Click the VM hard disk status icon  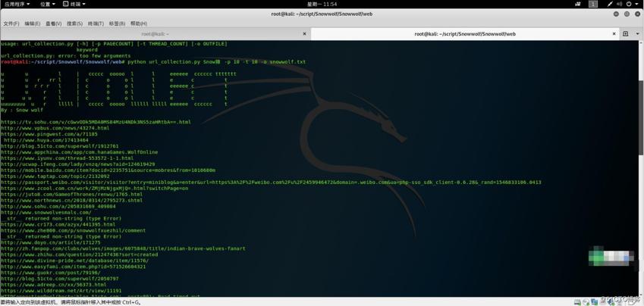(578, 302)
